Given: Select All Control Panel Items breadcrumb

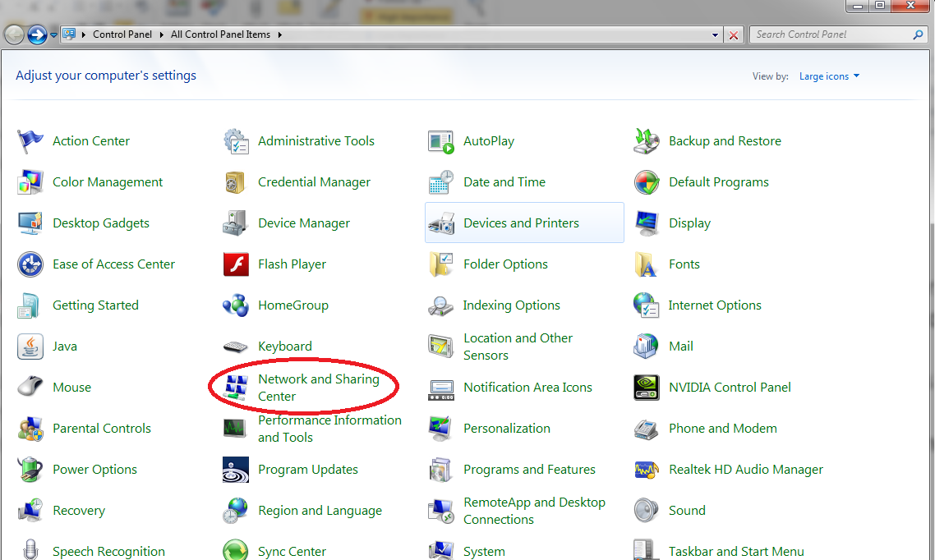Looking at the screenshot, I should pyautogui.click(x=220, y=34).
